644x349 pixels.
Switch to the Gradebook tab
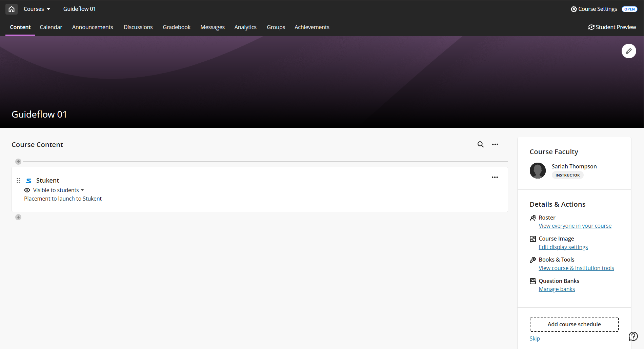point(177,27)
